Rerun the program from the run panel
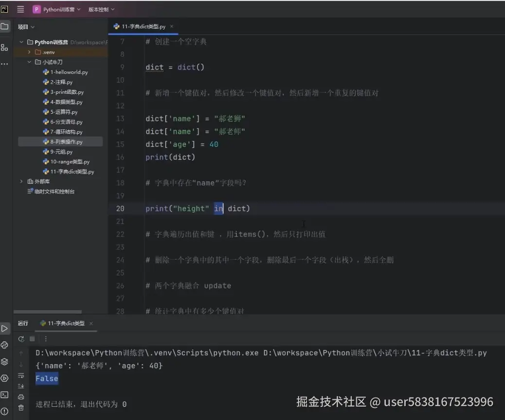Screen dimensions: 505x420 click(x=21, y=338)
